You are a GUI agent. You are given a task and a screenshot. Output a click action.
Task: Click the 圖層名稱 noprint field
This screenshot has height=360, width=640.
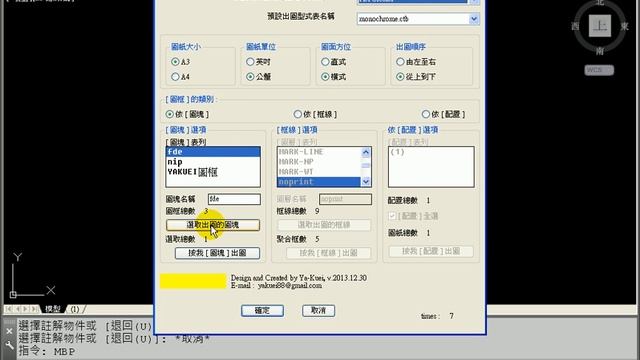[x=345, y=199]
